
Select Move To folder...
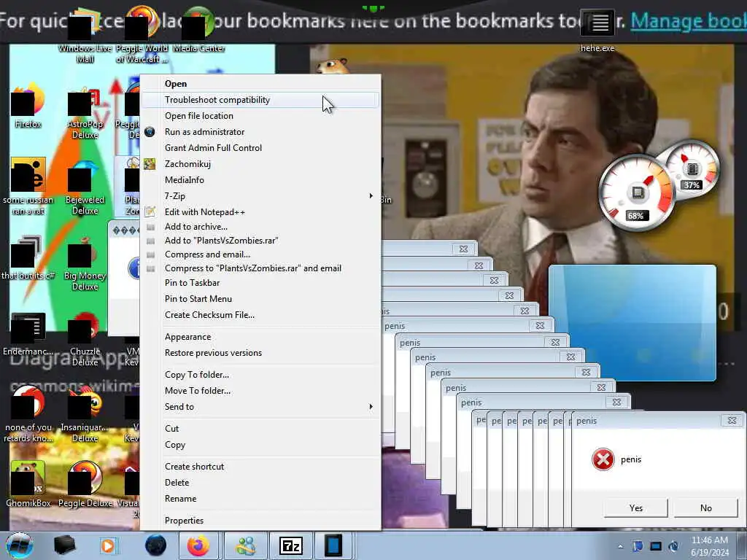[260, 391]
